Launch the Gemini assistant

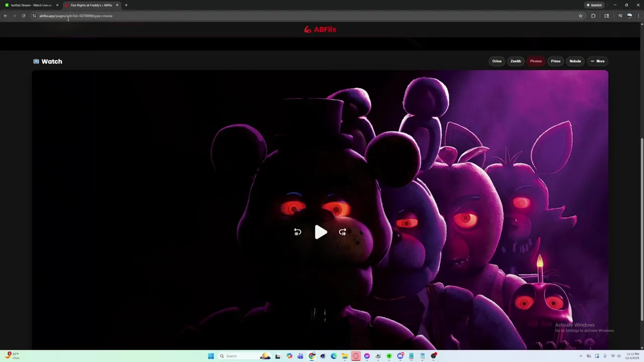pos(594,5)
